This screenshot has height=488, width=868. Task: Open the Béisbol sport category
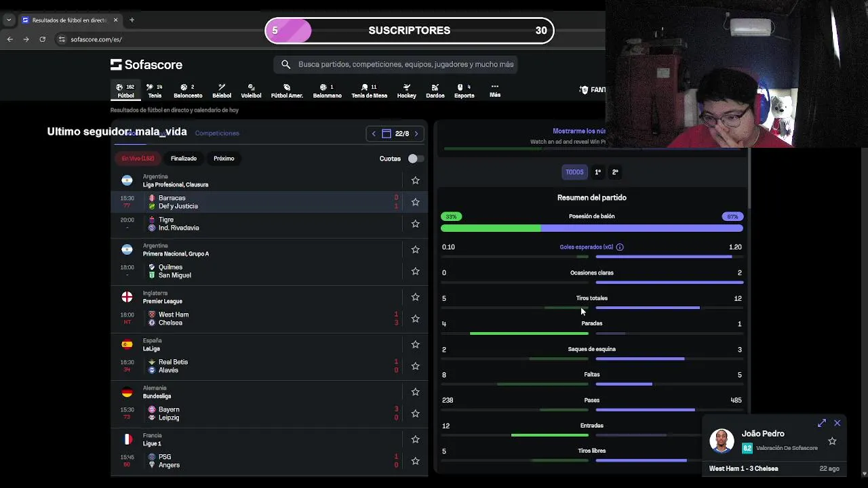(222, 91)
